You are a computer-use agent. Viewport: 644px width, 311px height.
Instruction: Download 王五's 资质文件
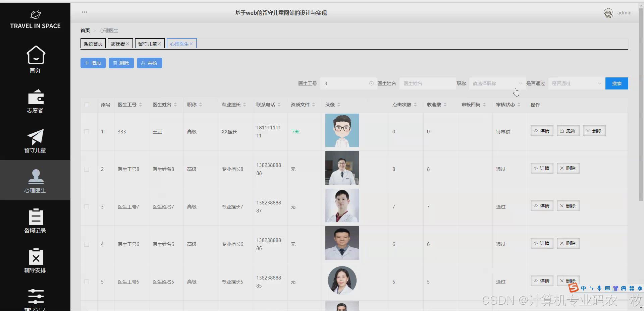point(295,132)
